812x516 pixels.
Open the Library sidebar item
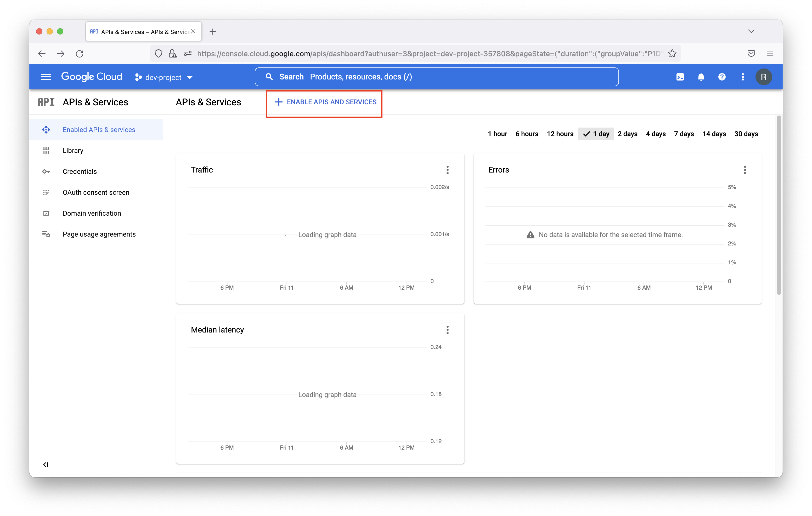[96, 151]
